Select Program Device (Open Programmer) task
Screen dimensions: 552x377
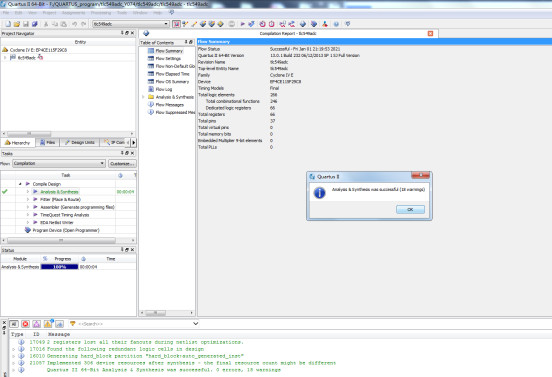(66, 230)
